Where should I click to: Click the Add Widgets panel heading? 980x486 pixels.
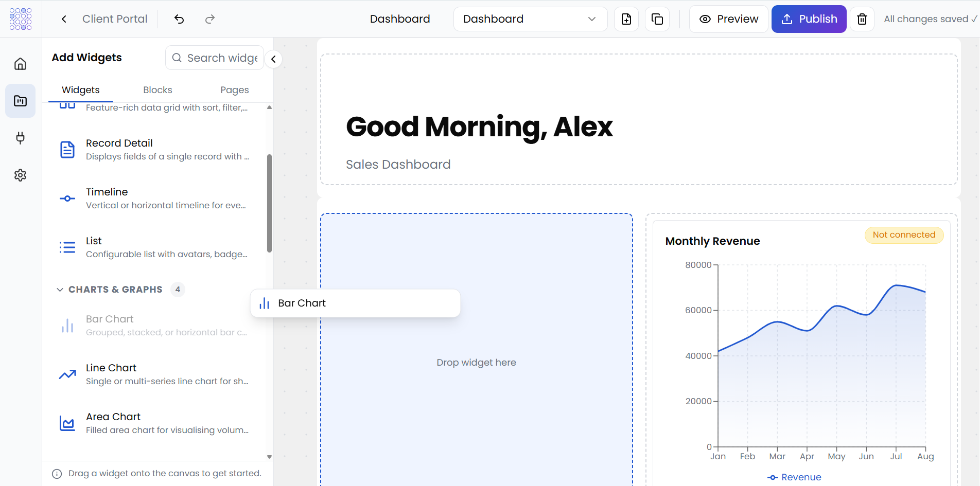[x=87, y=58]
